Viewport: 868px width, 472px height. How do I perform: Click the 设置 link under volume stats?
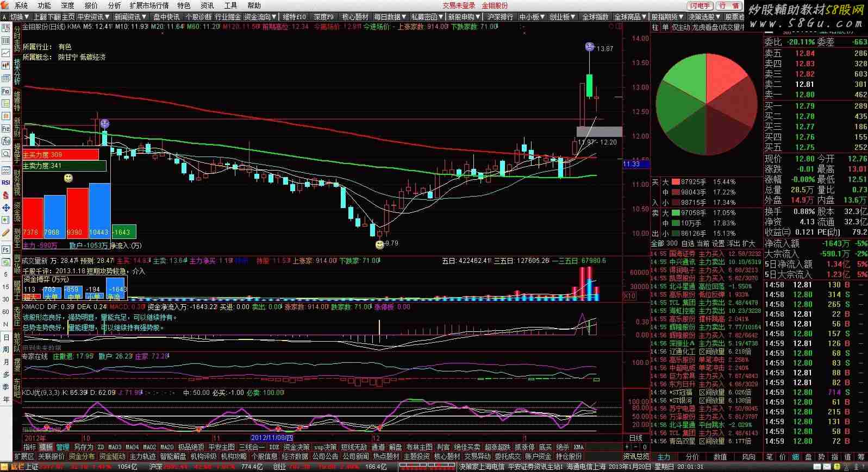click(x=719, y=243)
